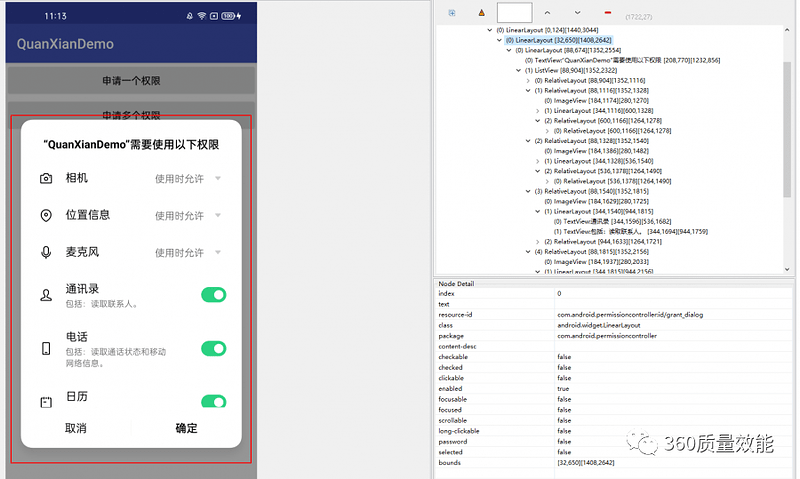800x479 pixels.
Task: Click the enabled value true
Action: pyautogui.click(x=563, y=389)
